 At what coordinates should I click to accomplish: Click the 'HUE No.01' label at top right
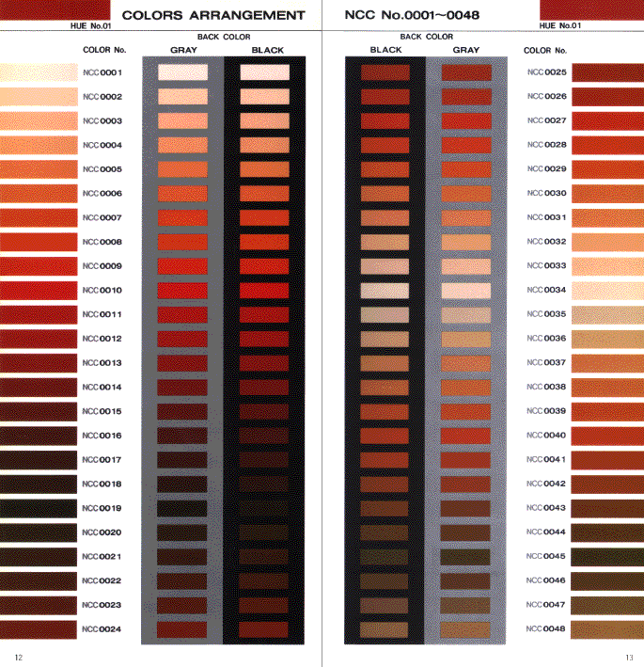tap(559, 25)
